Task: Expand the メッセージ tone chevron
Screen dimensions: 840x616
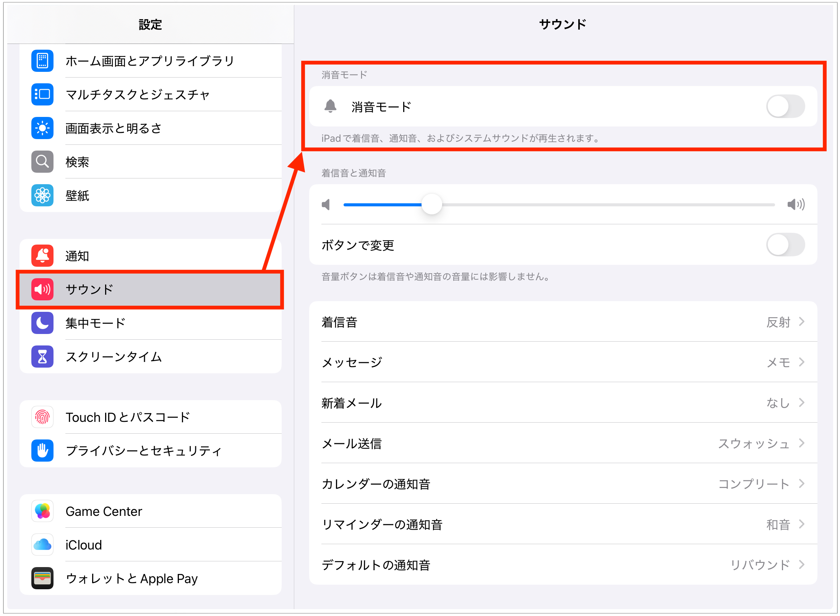Action: [801, 362]
